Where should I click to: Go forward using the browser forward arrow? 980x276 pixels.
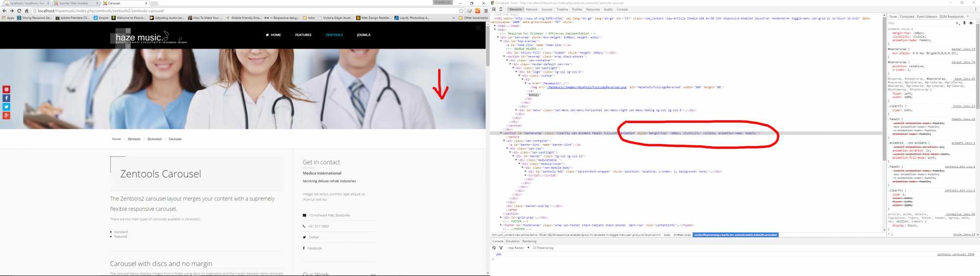click(12, 11)
